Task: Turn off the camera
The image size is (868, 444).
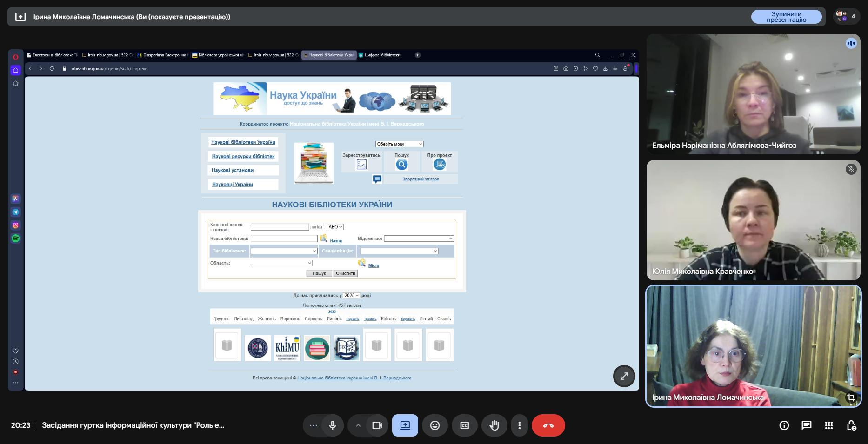Action: pyautogui.click(x=377, y=425)
